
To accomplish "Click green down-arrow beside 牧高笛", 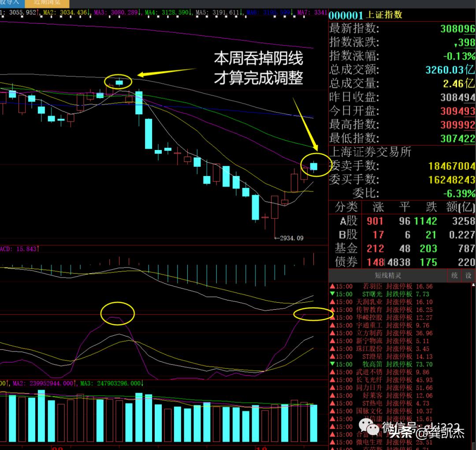I will (x=333, y=364).
